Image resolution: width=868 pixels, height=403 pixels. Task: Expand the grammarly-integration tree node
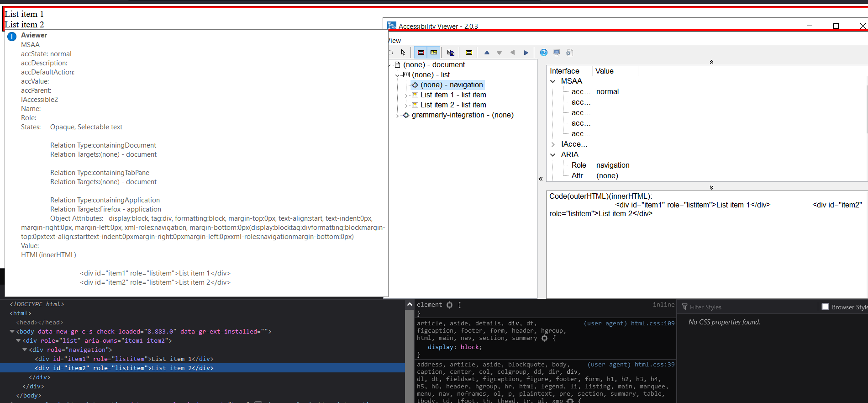[x=397, y=115]
